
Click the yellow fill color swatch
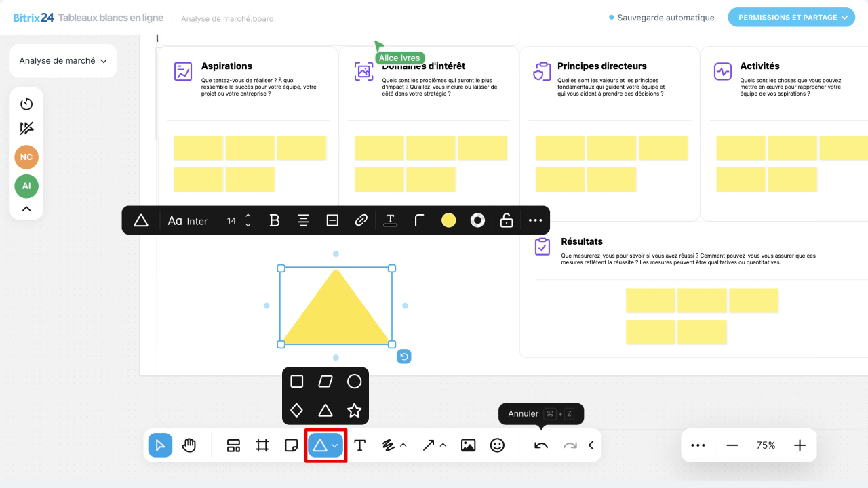(x=448, y=220)
